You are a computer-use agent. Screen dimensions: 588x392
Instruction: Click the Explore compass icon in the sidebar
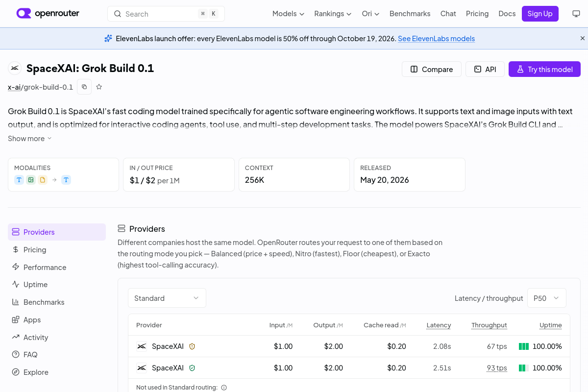click(16, 372)
